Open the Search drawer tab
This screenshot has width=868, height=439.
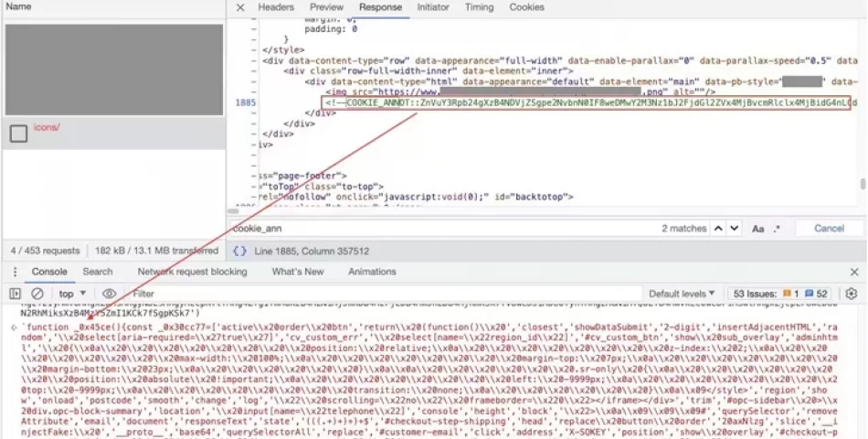pyautogui.click(x=98, y=272)
